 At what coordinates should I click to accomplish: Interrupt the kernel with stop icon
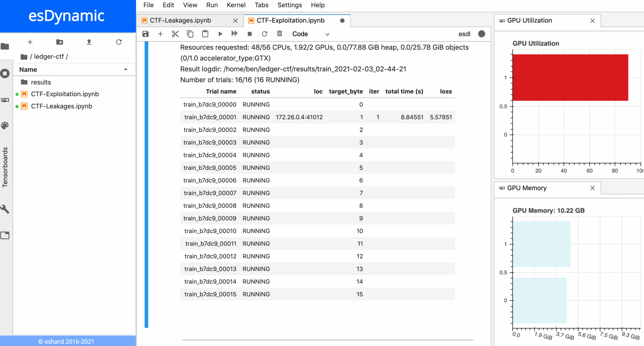(x=249, y=33)
